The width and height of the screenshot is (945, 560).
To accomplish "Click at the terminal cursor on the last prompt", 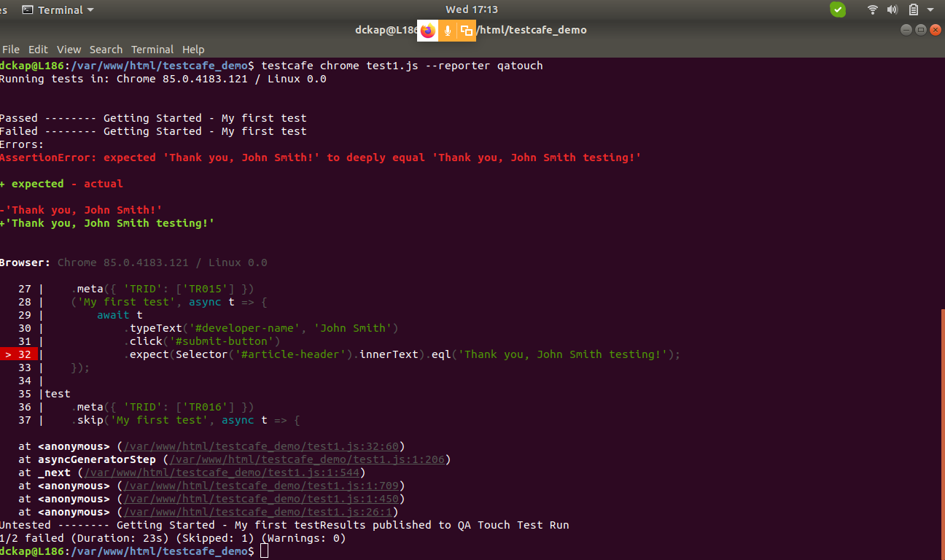I will point(264,551).
